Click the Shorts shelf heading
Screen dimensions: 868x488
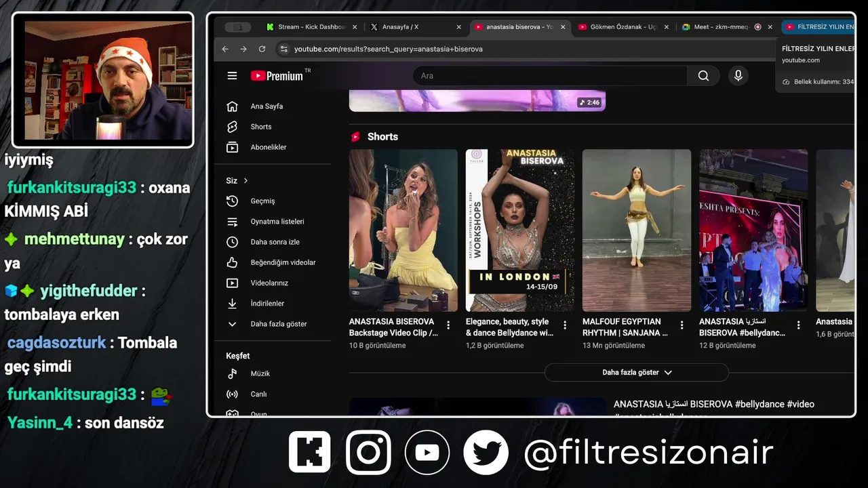(x=382, y=137)
